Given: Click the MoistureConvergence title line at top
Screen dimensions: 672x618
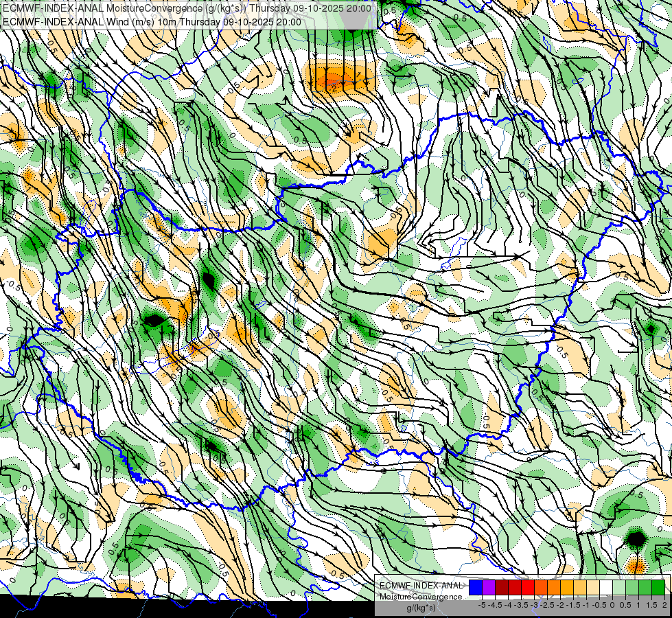Looking at the screenshot, I should click(187, 8).
